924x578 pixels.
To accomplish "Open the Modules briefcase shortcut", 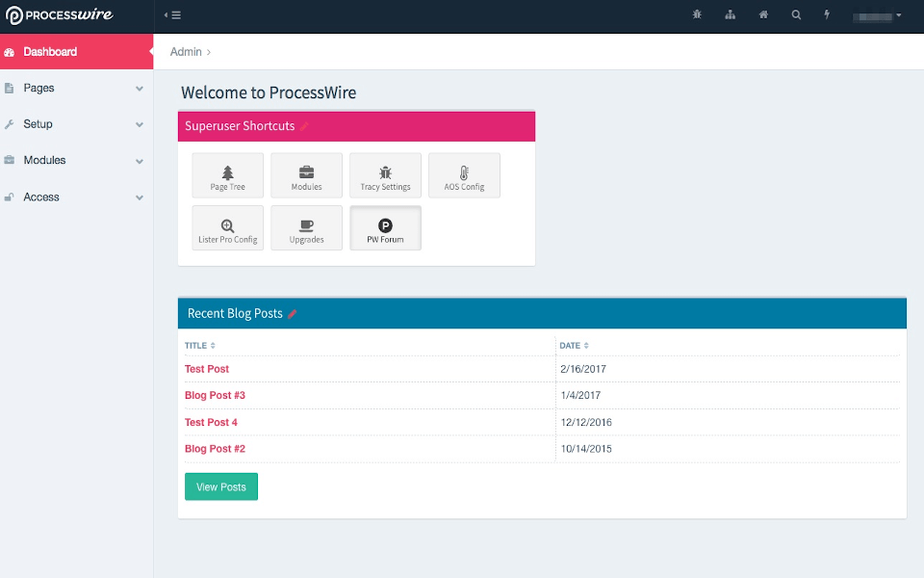I will 306,175.
